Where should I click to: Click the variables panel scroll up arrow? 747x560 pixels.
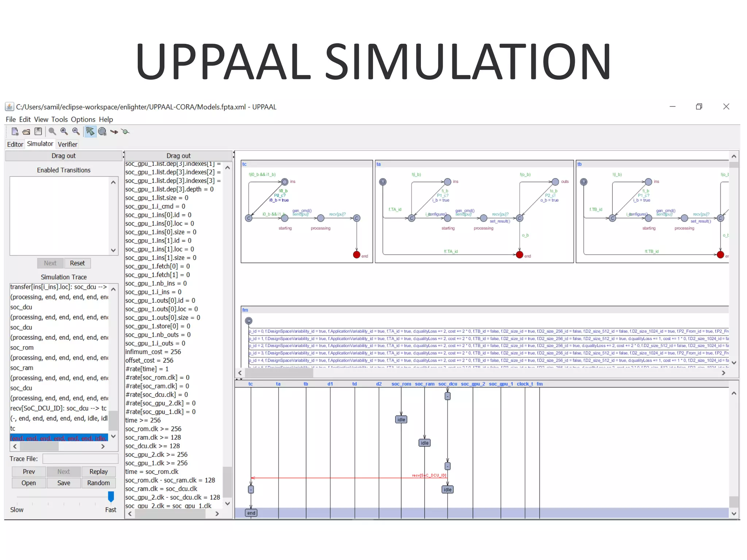228,168
